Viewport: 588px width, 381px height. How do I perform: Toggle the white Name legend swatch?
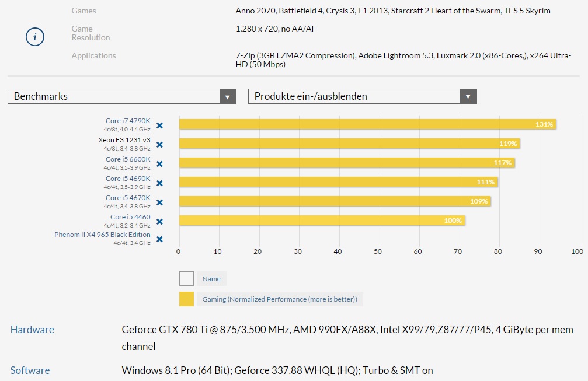point(186,279)
